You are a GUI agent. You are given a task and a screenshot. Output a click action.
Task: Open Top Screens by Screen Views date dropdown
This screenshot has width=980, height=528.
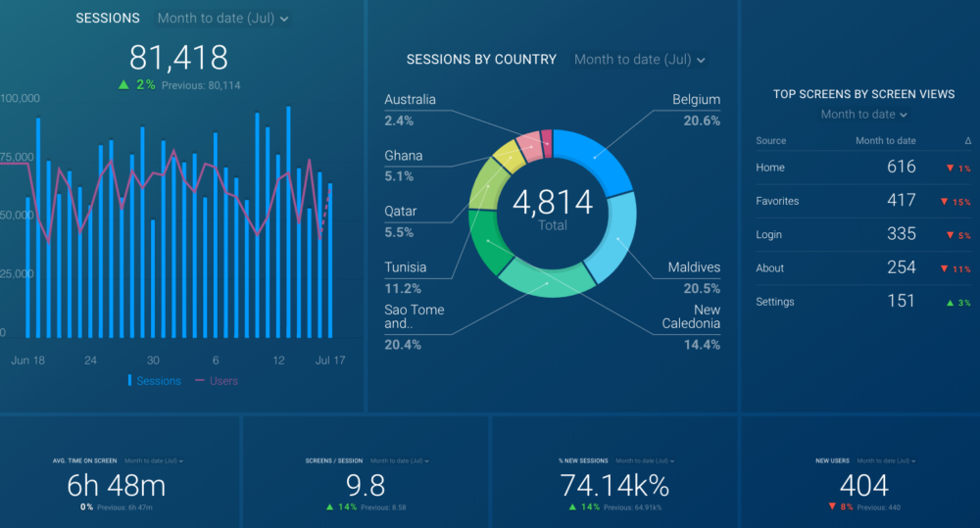864,115
